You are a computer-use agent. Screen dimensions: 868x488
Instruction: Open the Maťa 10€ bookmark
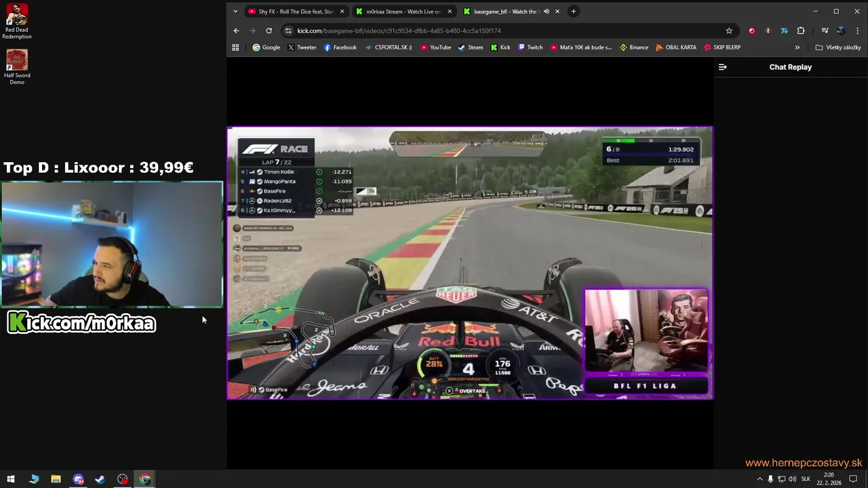[580, 47]
